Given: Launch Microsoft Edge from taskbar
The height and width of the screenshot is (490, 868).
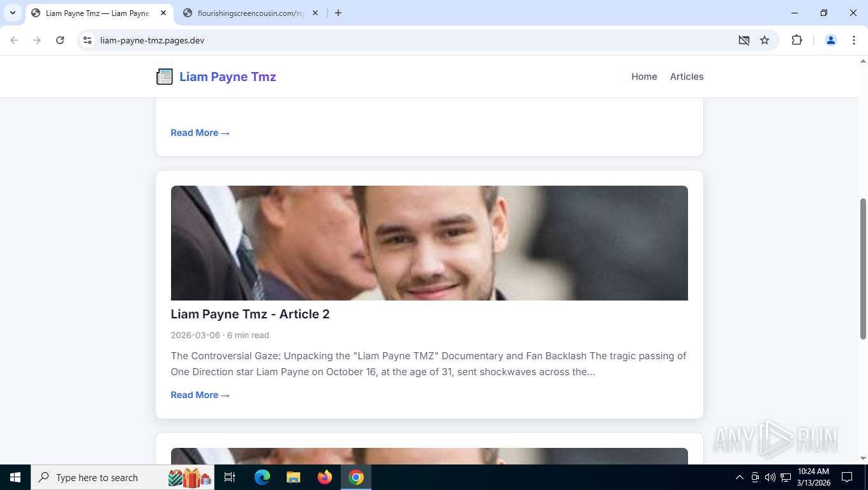Looking at the screenshot, I should pyautogui.click(x=262, y=477).
